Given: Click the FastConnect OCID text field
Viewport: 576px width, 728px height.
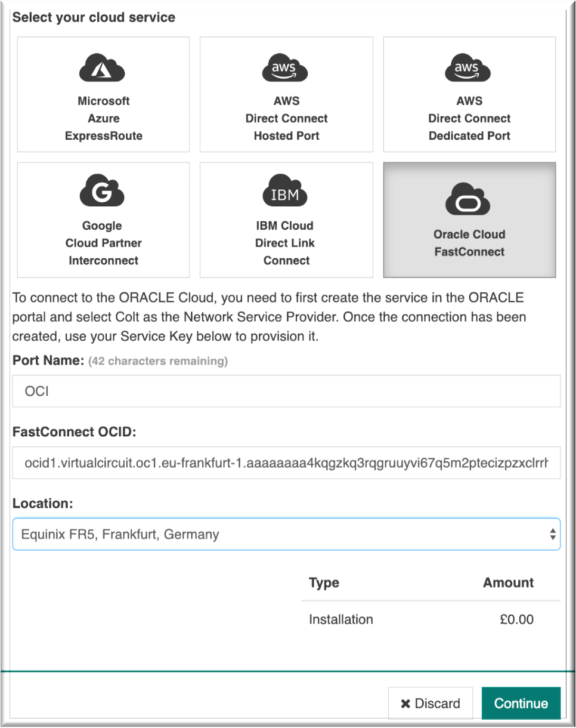Looking at the screenshot, I should click(x=286, y=462).
